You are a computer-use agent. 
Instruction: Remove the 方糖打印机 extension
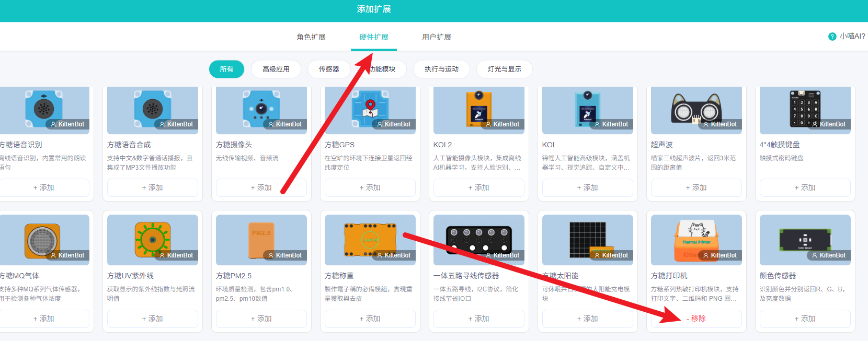(696, 319)
